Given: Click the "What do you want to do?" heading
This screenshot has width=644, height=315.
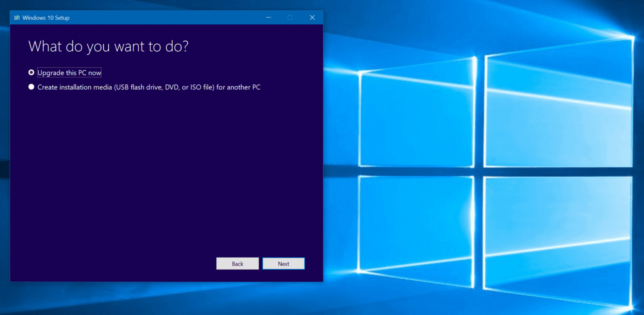Looking at the screenshot, I should [108, 46].
